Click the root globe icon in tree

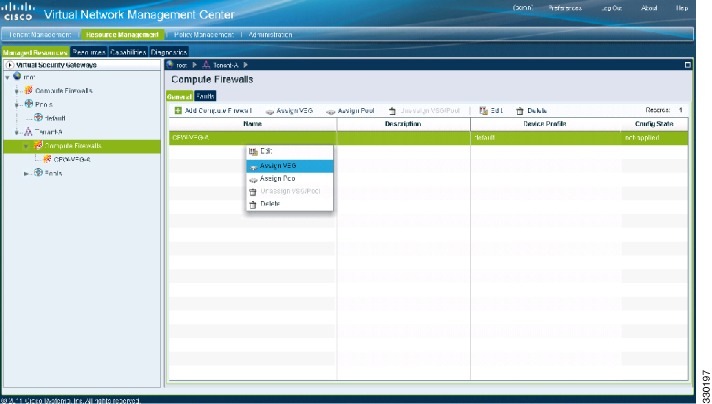(x=17, y=76)
